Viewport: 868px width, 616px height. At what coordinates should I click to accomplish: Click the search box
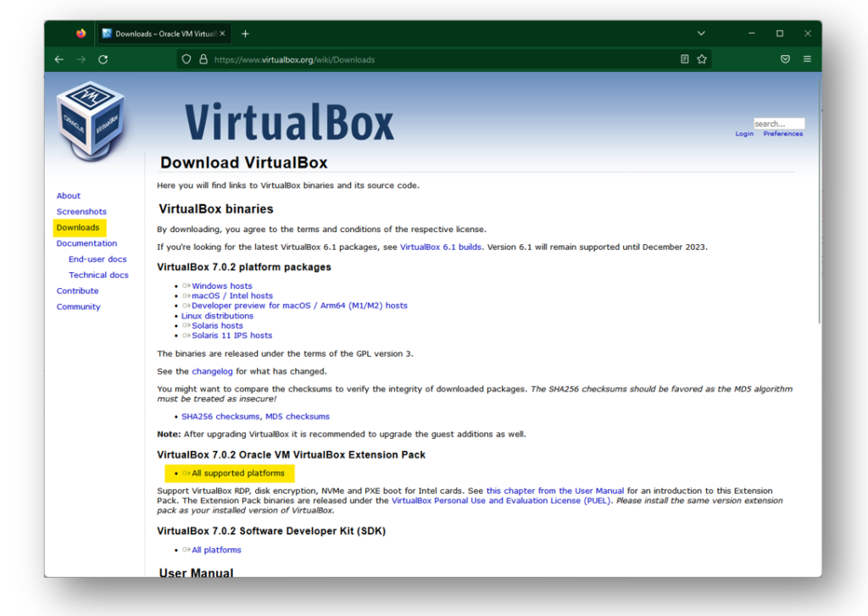coord(779,124)
